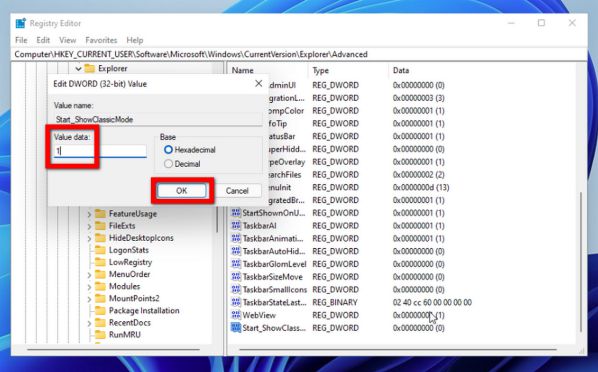Close the Edit DWORD dialog with X
Image resolution: width=598 pixels, height=372 pixels.
click(x=259, y=84)
